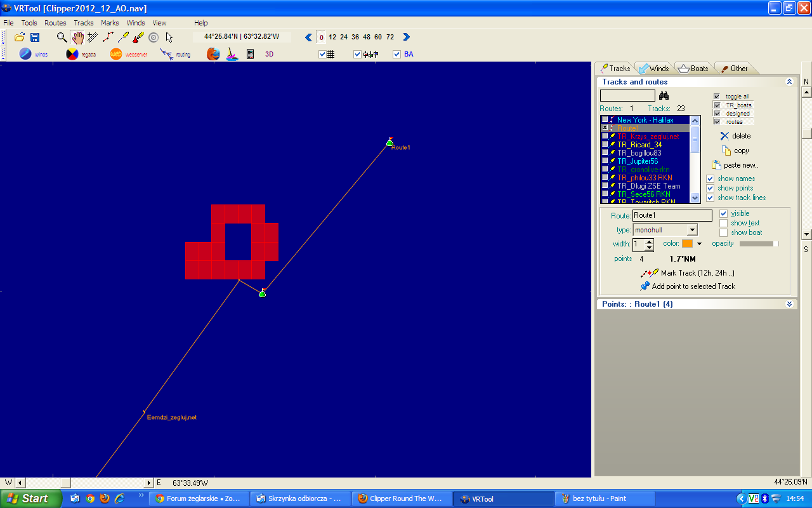The width and height of the screenshot is (812, 508).
Task: Open the route type monohull dropdown
Action: click(x=692, y=230)
